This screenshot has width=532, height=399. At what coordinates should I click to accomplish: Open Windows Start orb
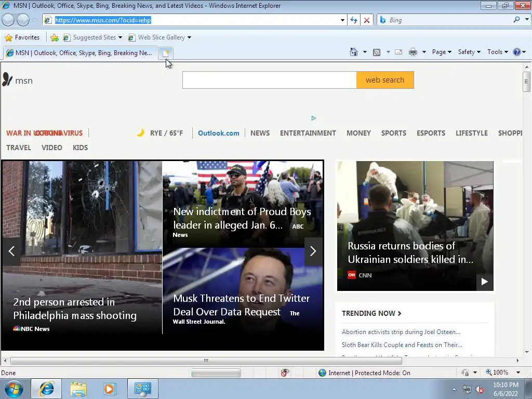14,389
